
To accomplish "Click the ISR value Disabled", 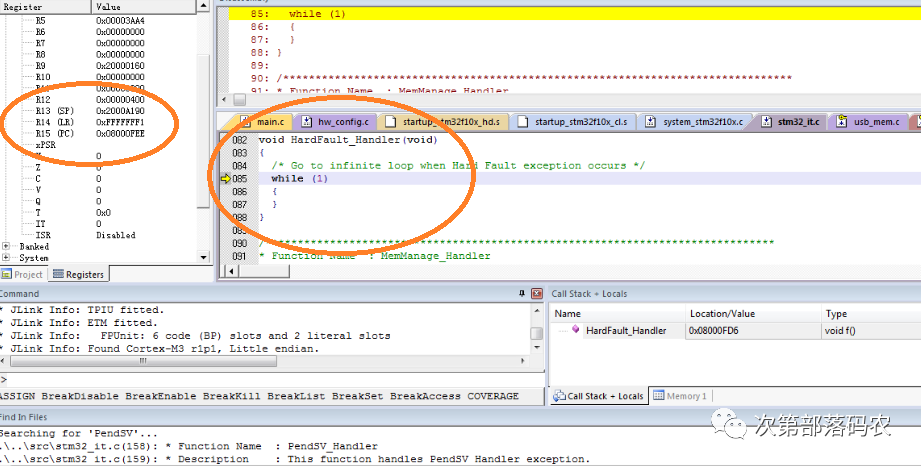I will pos(116,235).
